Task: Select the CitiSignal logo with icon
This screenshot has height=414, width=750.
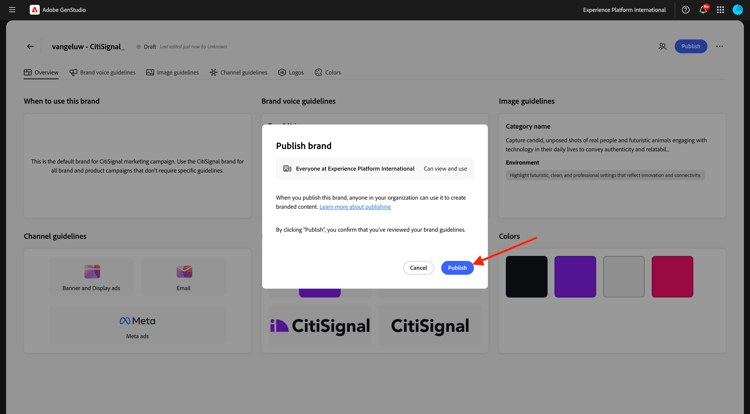Action: pyautogui.click(x=320, y=326)
